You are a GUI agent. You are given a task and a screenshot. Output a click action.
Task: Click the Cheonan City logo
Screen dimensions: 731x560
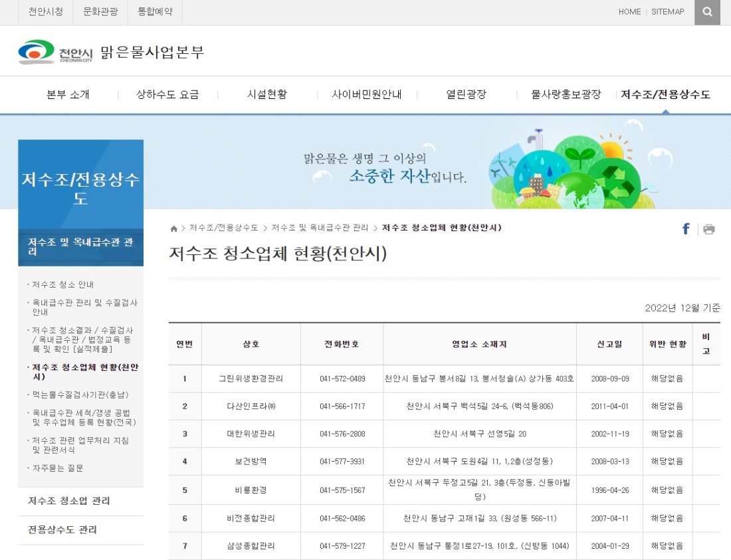coord(56,52)
